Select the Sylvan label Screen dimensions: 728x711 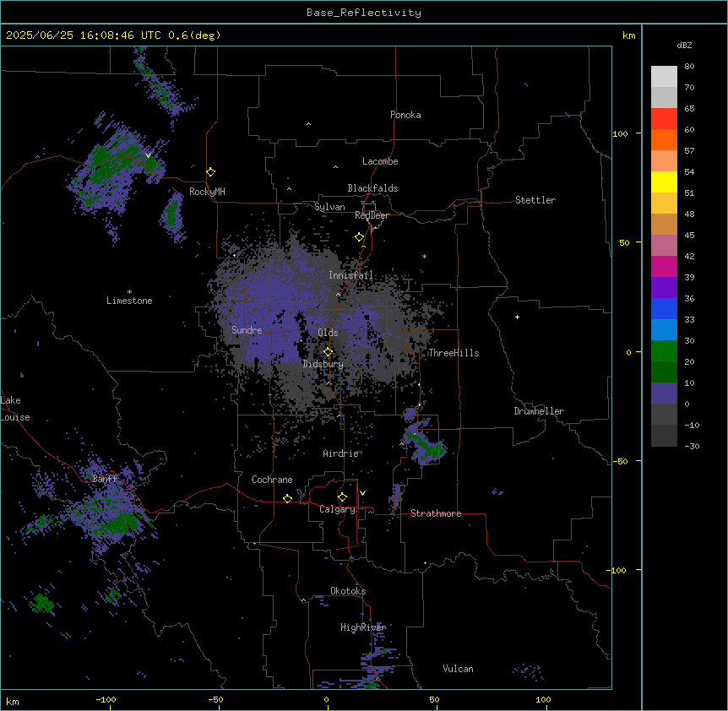click(329, 207)
